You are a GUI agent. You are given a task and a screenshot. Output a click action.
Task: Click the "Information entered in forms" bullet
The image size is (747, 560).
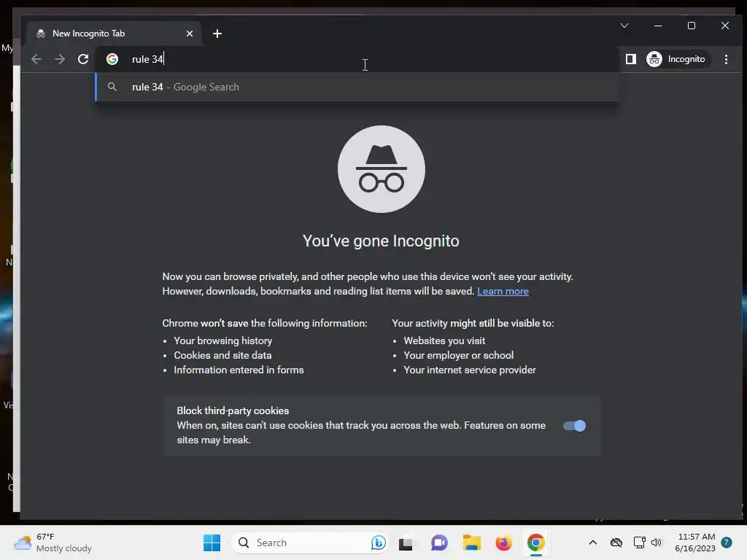pos(239,370)
